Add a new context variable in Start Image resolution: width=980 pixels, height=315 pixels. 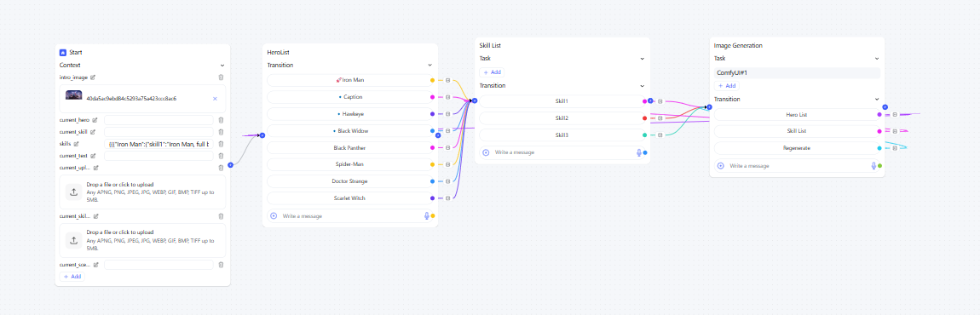pyautogui.click(x=72, y=276)
